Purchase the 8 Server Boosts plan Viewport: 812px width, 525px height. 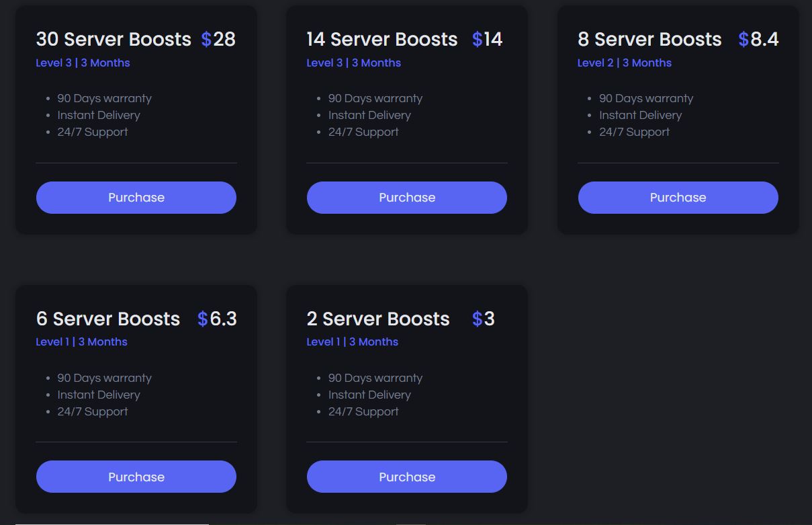click(678, 197)
